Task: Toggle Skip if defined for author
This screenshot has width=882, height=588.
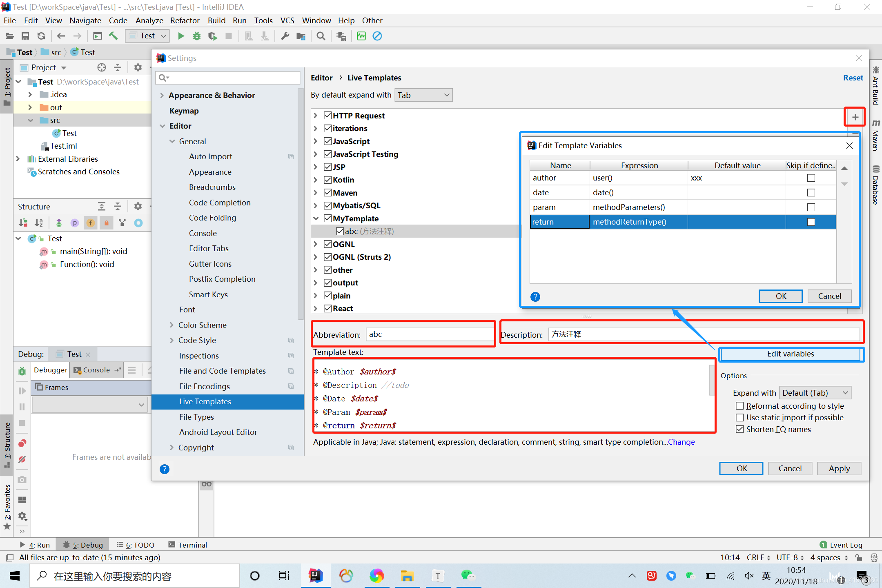Action: 811,178
